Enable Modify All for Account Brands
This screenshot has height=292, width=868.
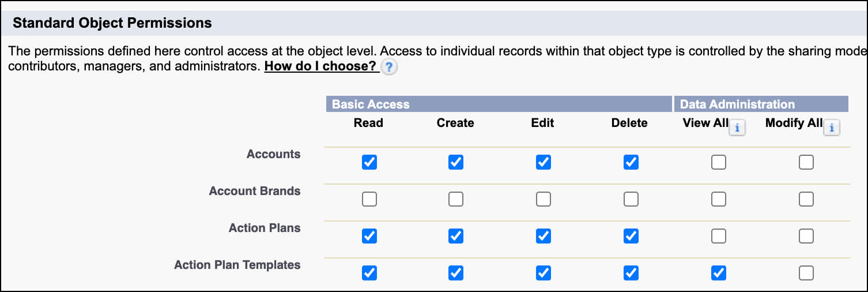[806, 200]
